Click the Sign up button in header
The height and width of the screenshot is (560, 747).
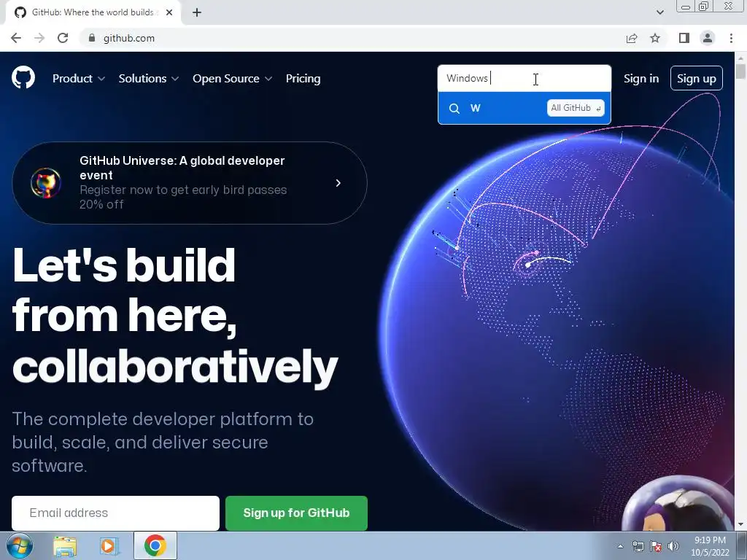[x=697, y=79]
